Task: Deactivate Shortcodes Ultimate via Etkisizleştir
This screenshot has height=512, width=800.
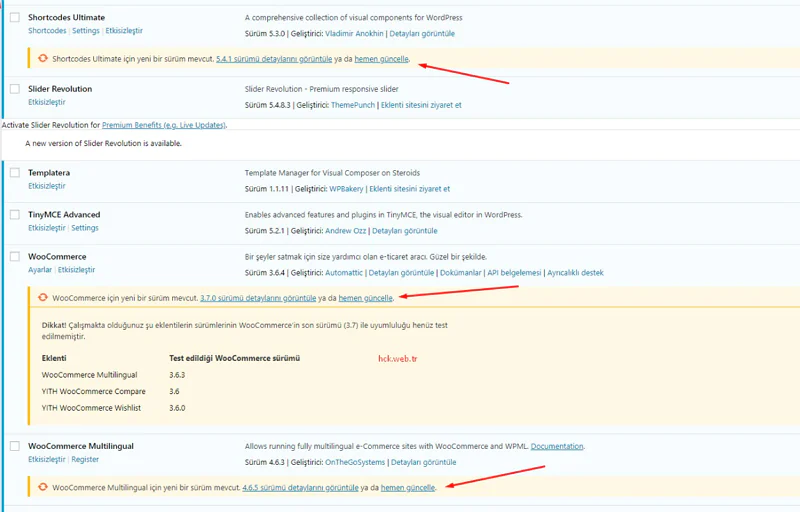Action: coord(124,31)
